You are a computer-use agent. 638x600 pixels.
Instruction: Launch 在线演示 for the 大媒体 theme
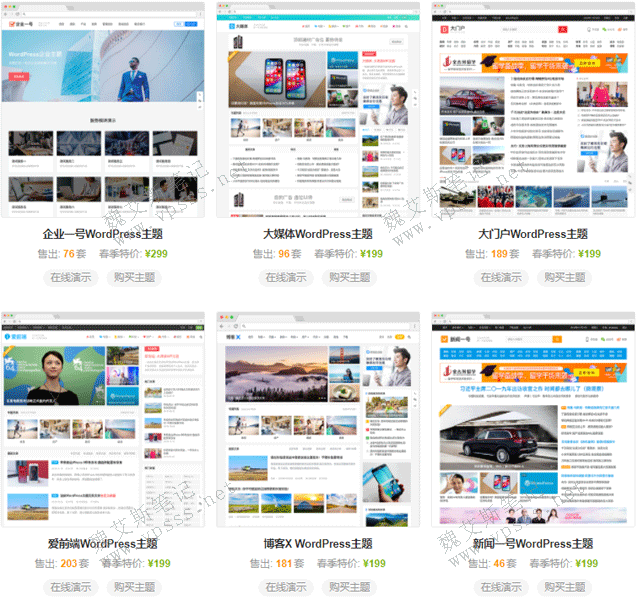[285, 277]
